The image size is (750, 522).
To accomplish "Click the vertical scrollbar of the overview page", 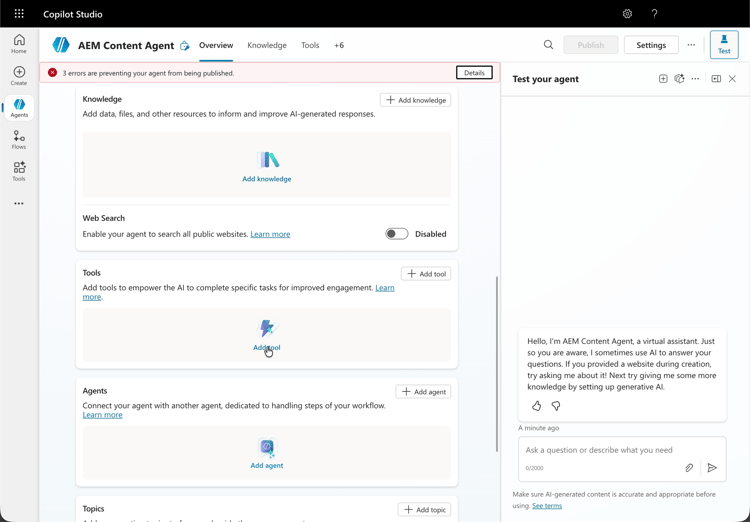I will pyautogui.click(x=496, y=364).
